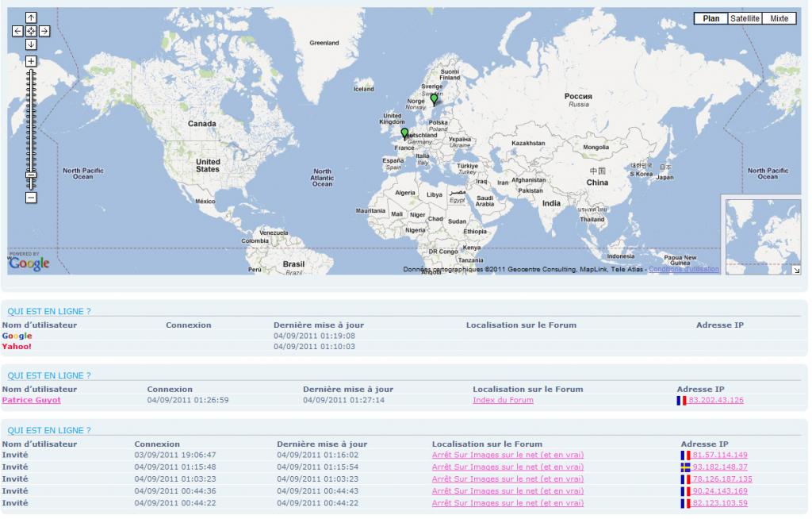Click the French flag beside 90.24.143.169

[x=686, y=491]
